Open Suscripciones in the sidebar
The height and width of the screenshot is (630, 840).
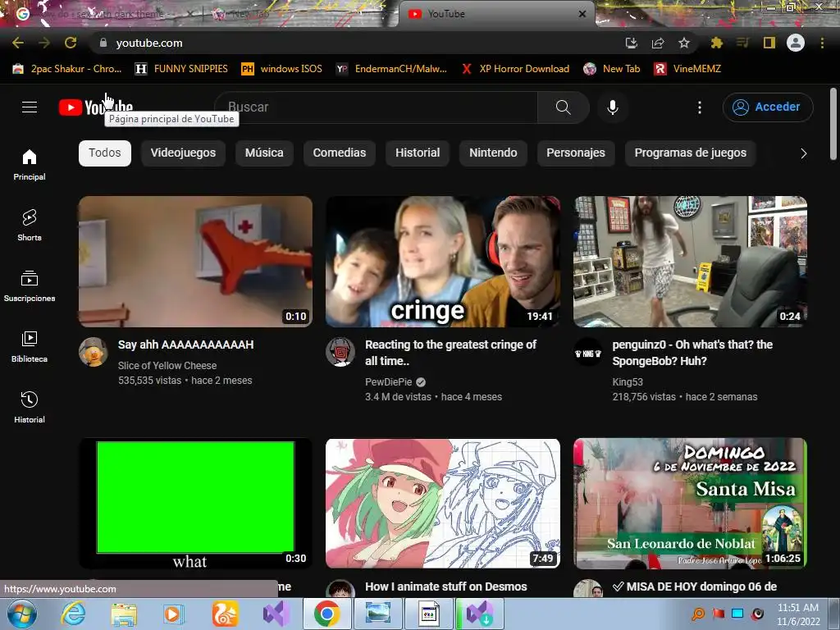pos(30,286)
